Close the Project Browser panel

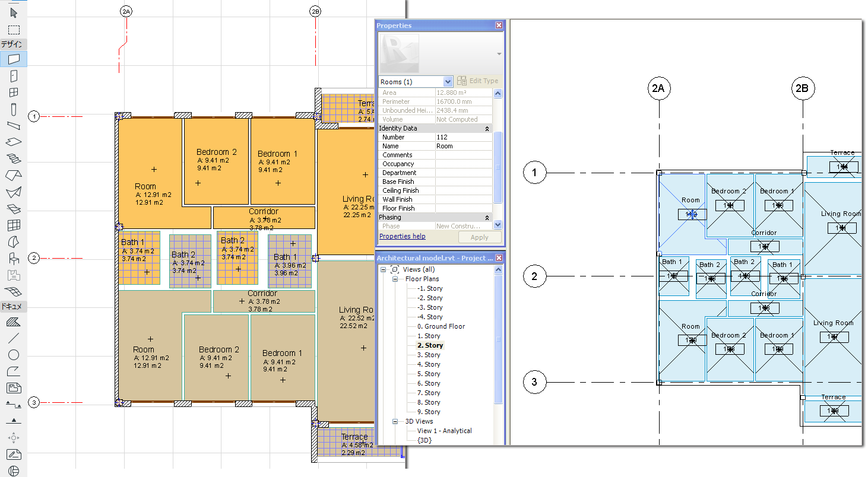point(499,258)
